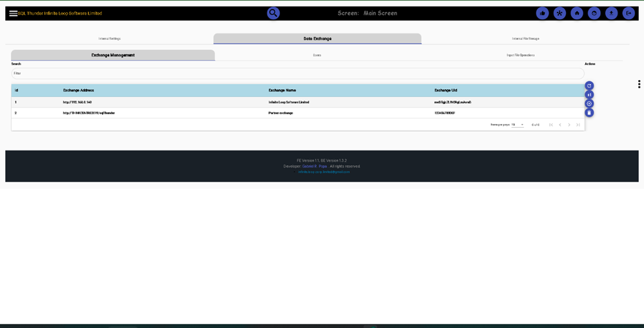This screenshot has height=328, width=644.
Task: Go to the first page of the table
Action: point(551,125)
